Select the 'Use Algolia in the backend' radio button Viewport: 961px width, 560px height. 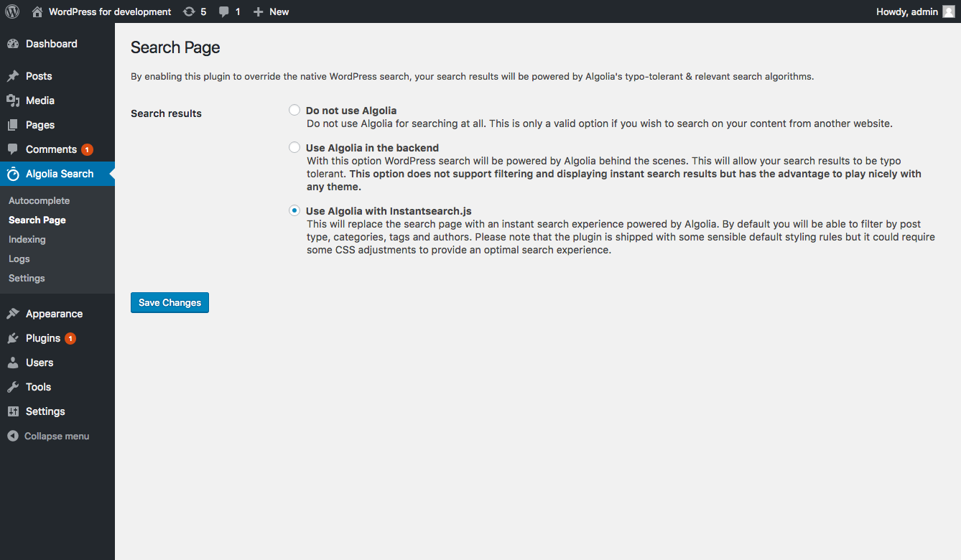click(294, 147)
